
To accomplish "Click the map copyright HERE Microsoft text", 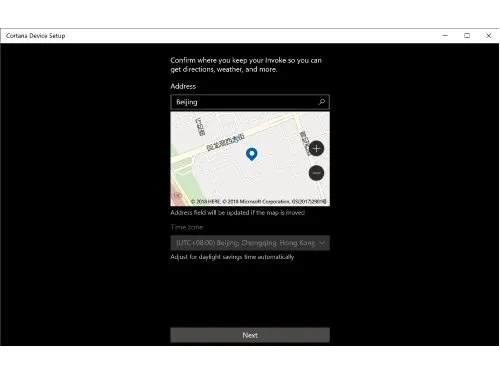I will click(259, 202).
